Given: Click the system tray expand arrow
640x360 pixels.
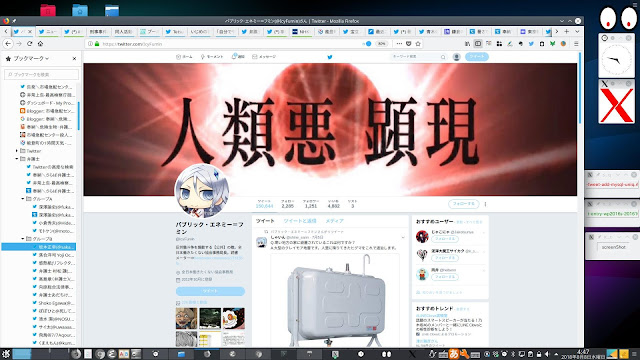Looking at the screenshot, I should [x=556, y=354].
